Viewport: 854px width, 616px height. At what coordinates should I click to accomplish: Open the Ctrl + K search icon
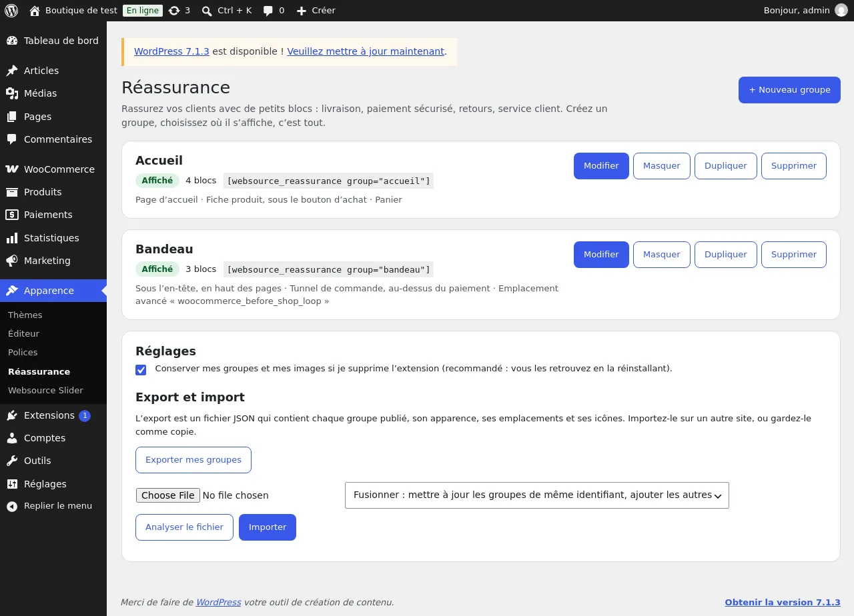tap(207, 11)
